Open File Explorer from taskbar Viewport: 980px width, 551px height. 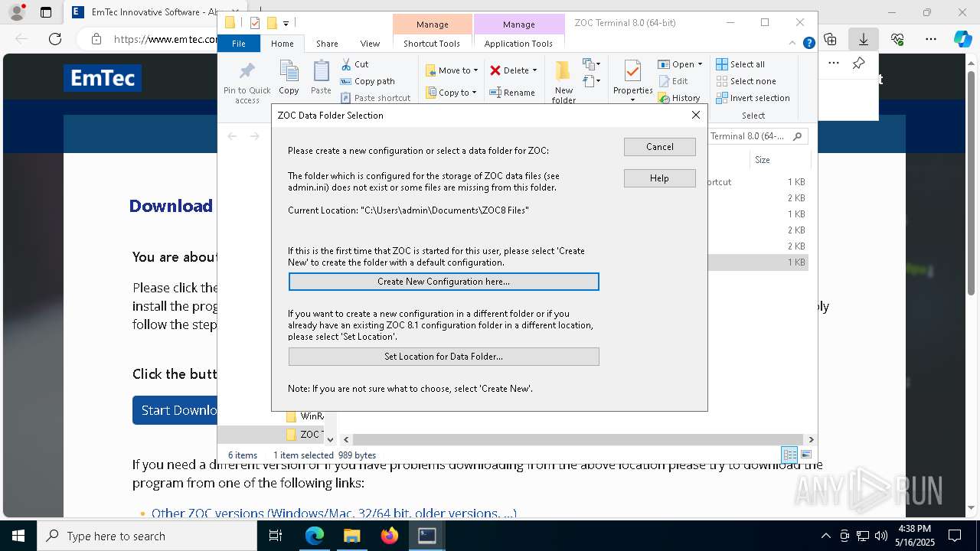pyautogui.click(x=351, y=536)
